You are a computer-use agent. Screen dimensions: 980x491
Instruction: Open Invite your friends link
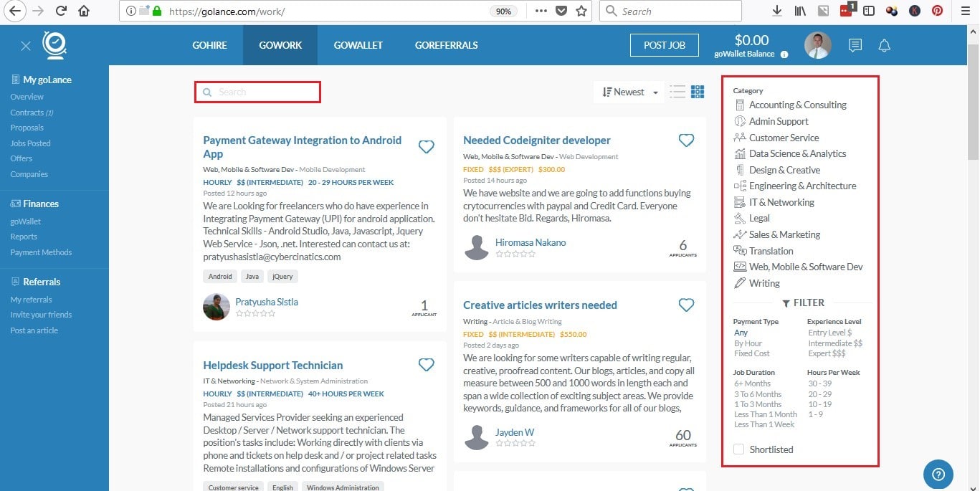click(x=41, y=315)
